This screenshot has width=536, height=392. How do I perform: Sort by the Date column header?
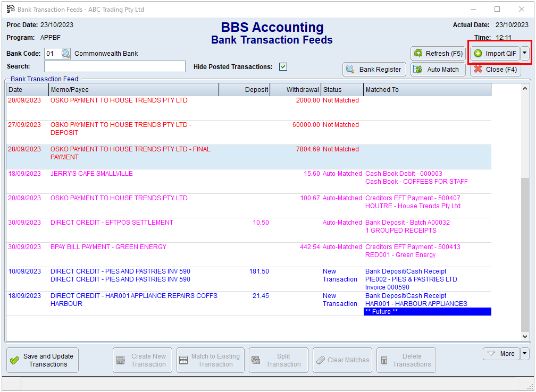click(27, 90)
